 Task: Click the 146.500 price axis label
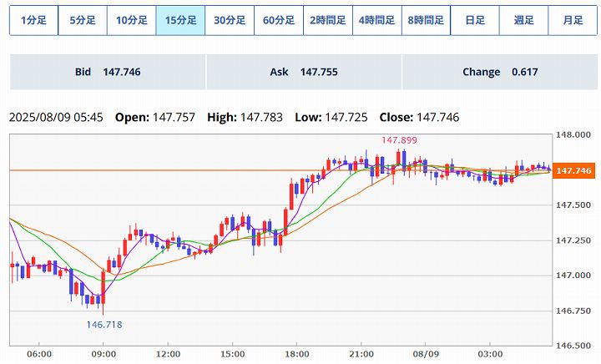[x=573, y=346]
